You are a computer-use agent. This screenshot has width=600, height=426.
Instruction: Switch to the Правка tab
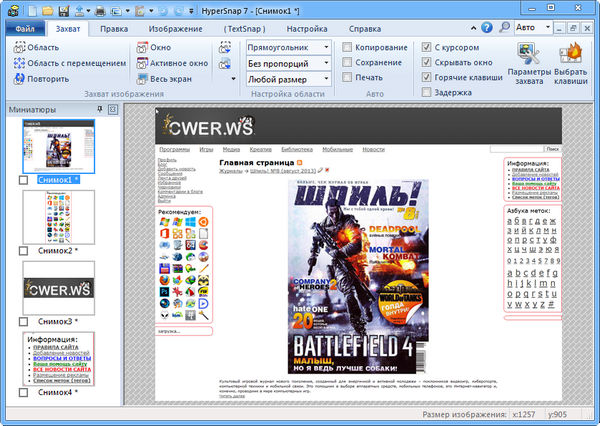pos(114,28)
